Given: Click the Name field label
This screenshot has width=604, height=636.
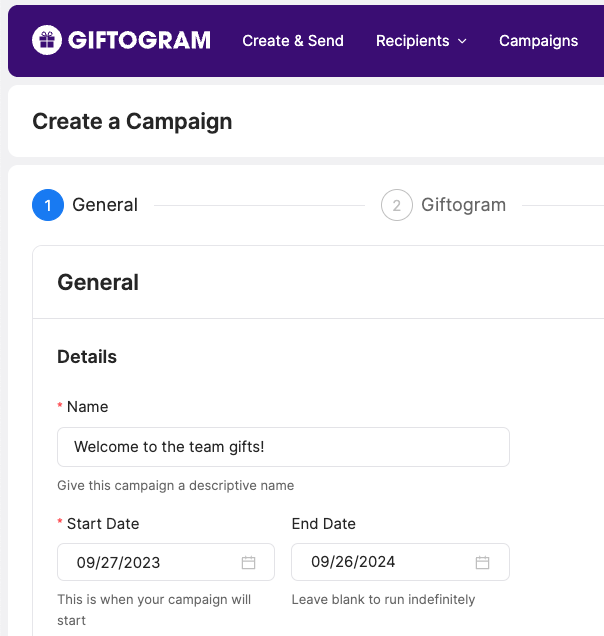Looking at the screenshot, I should coord(87,407).
